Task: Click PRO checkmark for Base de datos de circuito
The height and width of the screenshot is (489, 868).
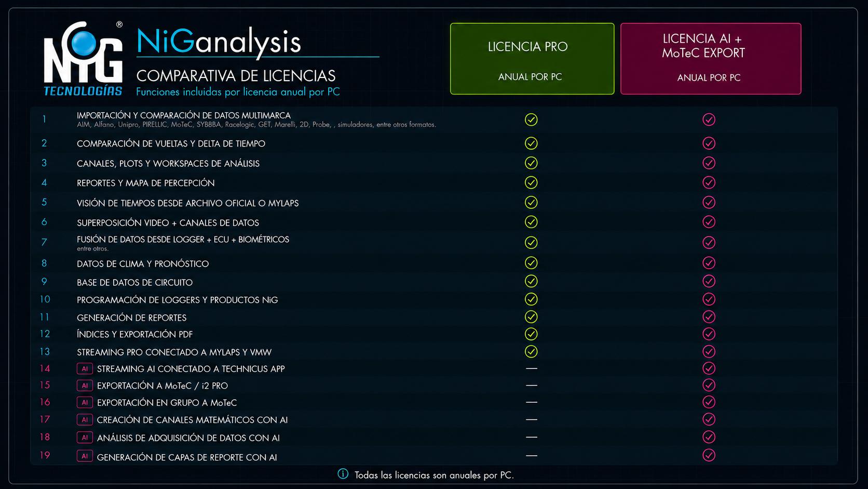Action: 531,281
